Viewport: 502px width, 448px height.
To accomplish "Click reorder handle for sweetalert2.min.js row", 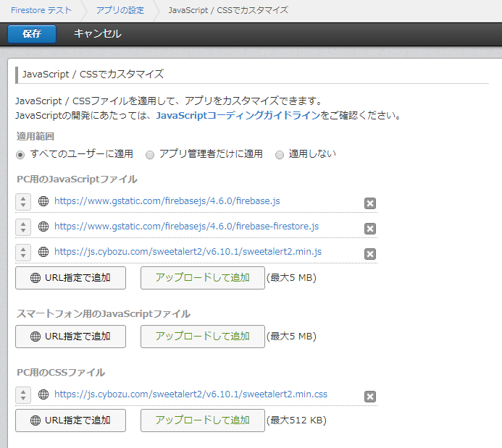I will point(23,253).
